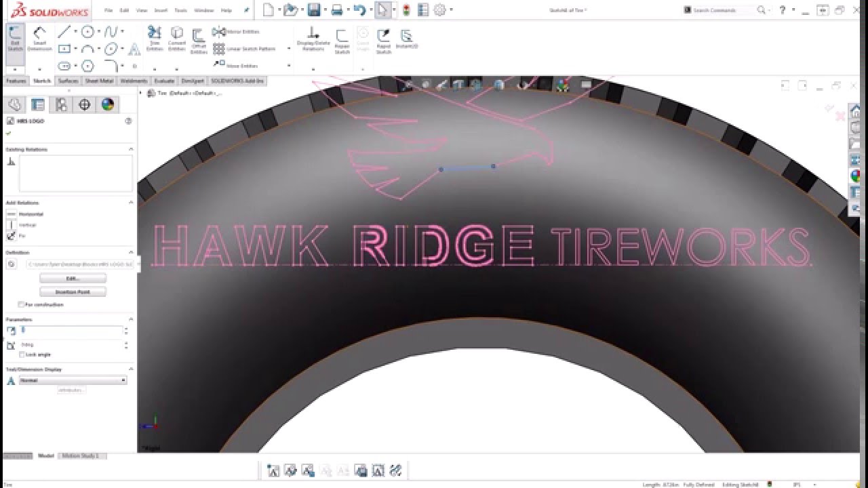The width and height of the screenshot is (868, 488).
Task: Click the Edit... button
Action: tap(73, 279)
